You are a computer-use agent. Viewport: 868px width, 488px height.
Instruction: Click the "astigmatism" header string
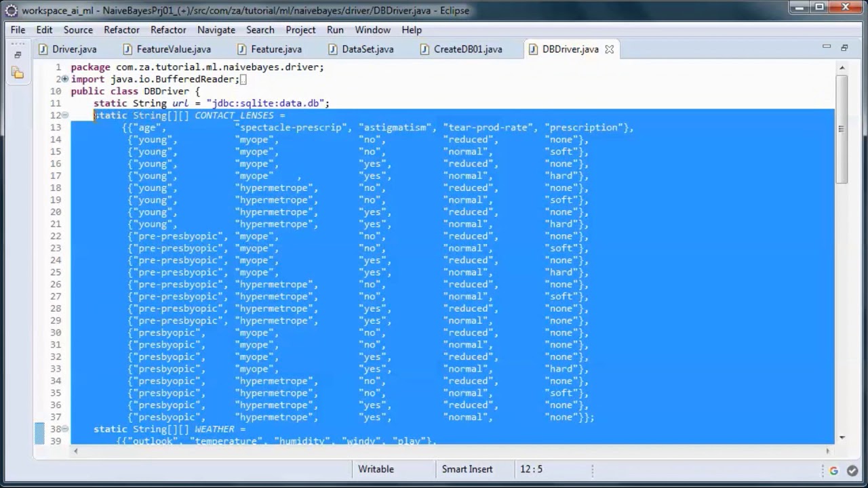click(x=395, y=127)
